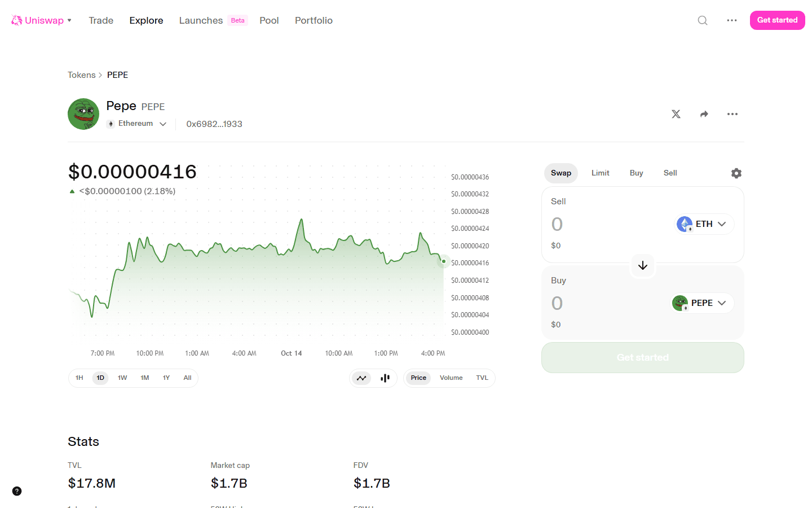
Task: Click the Uniswap unicorn logo
Action: tap(17, 20)
